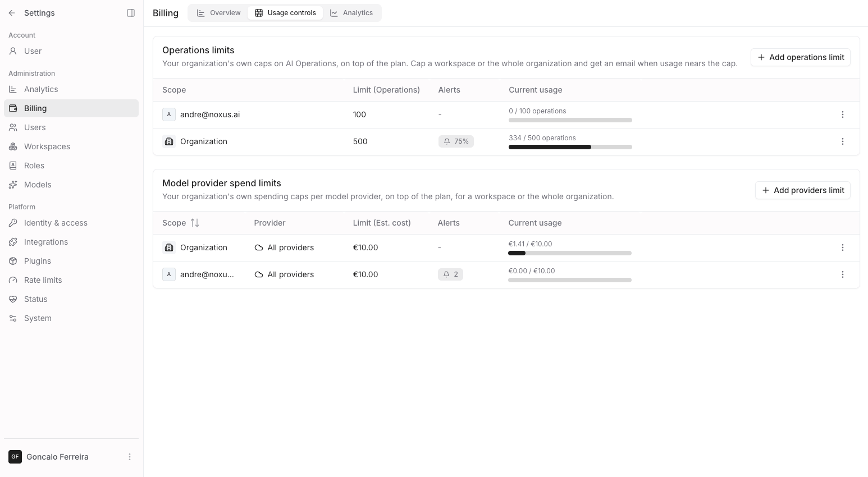Select Billing in the sidebar
The image size is (868, 477).
[71, 108]
